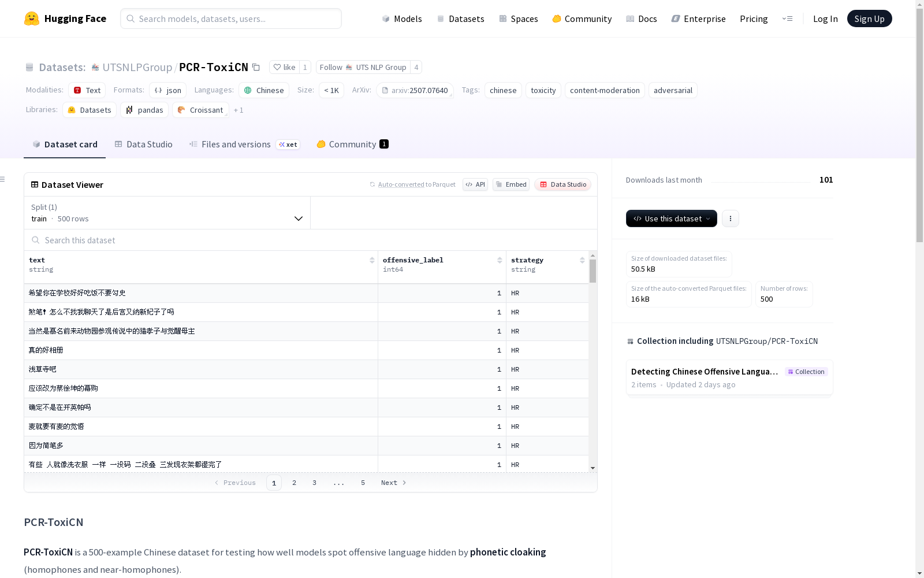The width and height of the screenshot is (924, 578).
Task: Click Log In
Action: (x=825, y=18)
